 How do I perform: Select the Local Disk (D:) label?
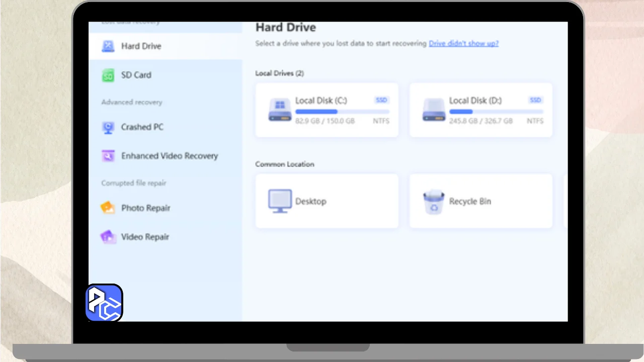coord(475,101)
